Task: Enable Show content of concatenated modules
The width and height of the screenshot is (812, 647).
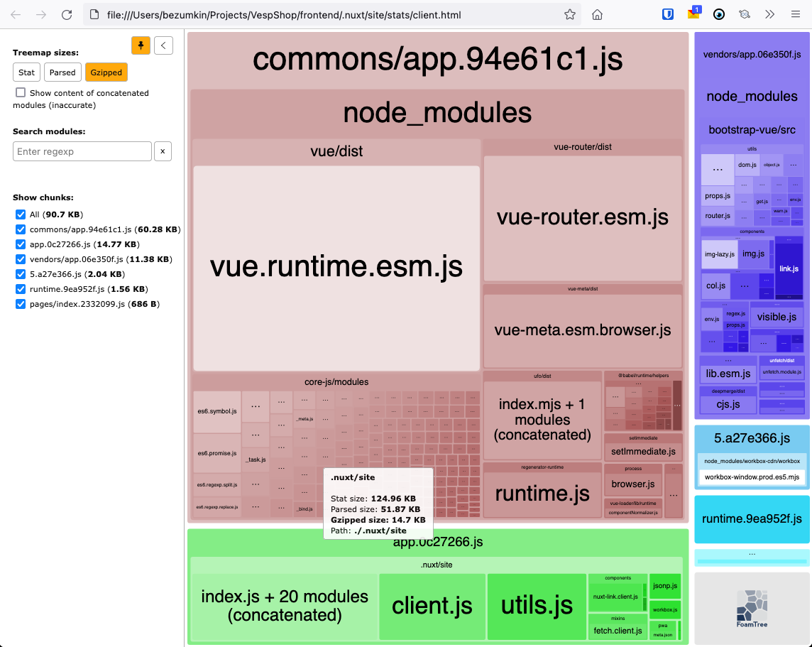Action: [x=21, y=93]
